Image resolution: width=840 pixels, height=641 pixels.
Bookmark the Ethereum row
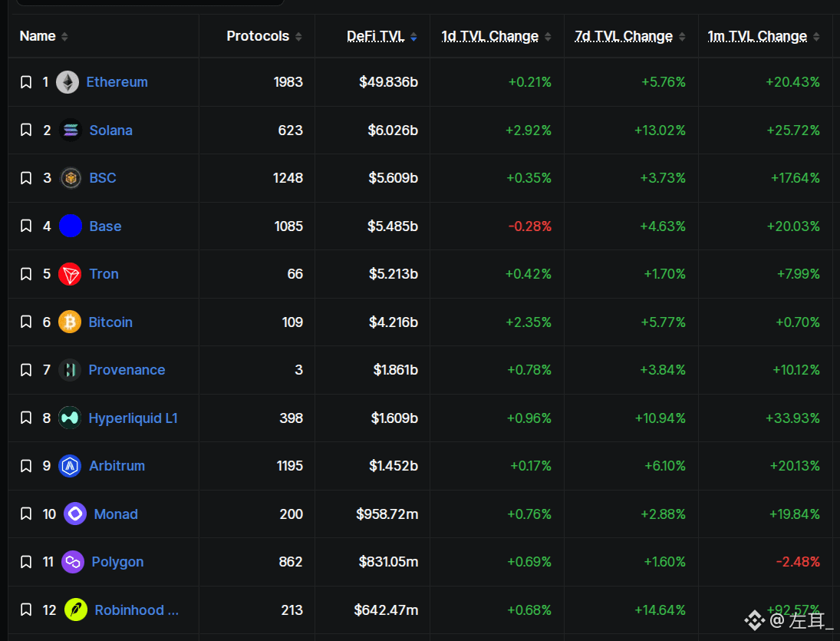click(26, 82)
